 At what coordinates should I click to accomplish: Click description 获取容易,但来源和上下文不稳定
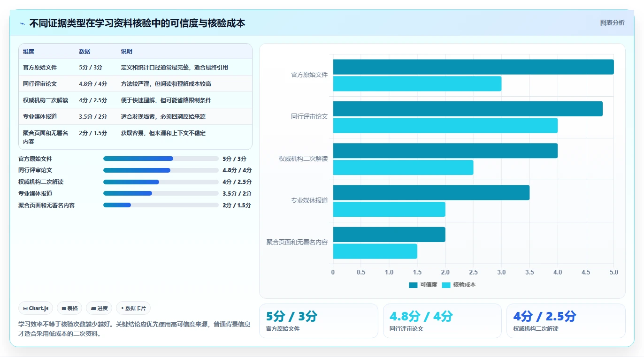tap(163, 133)
